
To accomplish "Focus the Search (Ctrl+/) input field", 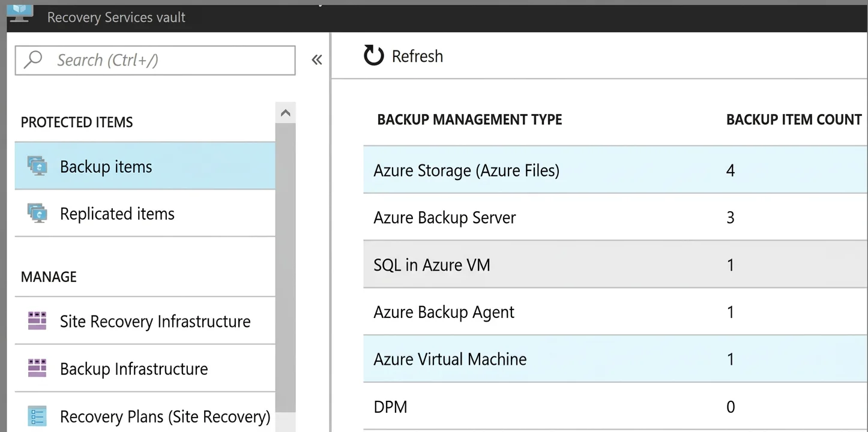I will [155, 60].
